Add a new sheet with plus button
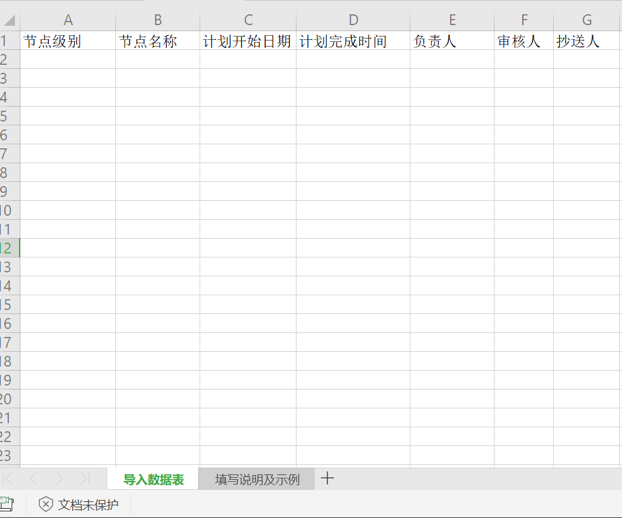Screen dimensions: 622x518 (x=327, y=478)
